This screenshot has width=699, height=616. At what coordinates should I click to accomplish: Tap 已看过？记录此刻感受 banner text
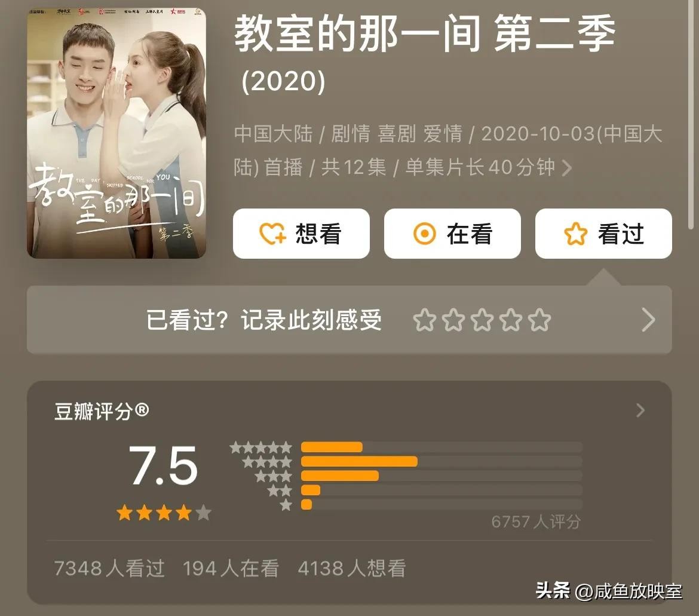click(x=264, y=320)
